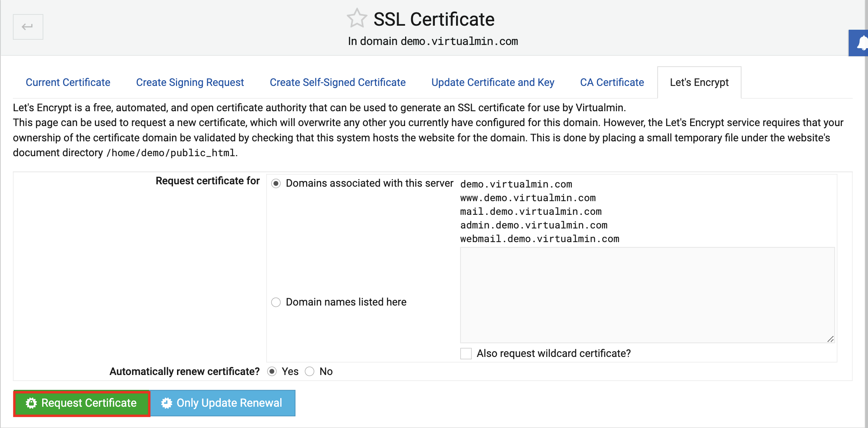Viewport: 868px width, 428px height.
Task: Choose Domains associated with this server
Action: tap(276, 183)
